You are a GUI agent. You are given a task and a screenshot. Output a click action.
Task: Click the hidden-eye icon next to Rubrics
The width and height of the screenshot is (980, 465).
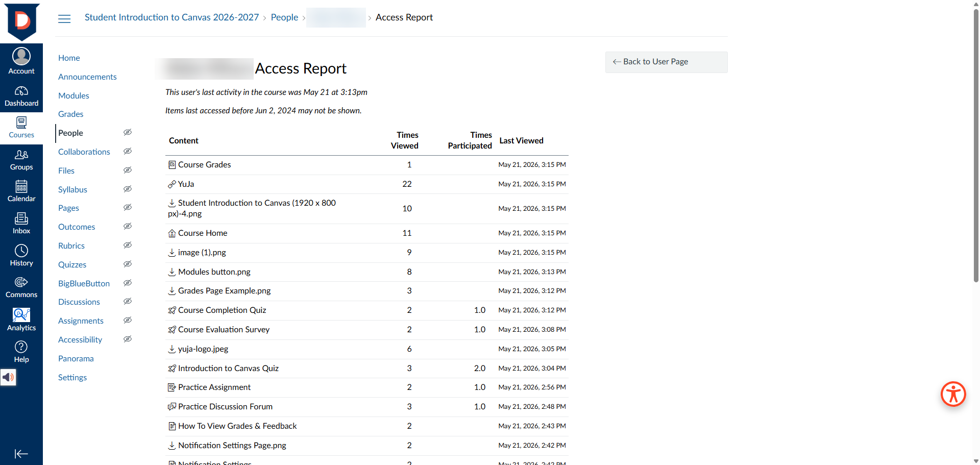click(x=128, y=245)
